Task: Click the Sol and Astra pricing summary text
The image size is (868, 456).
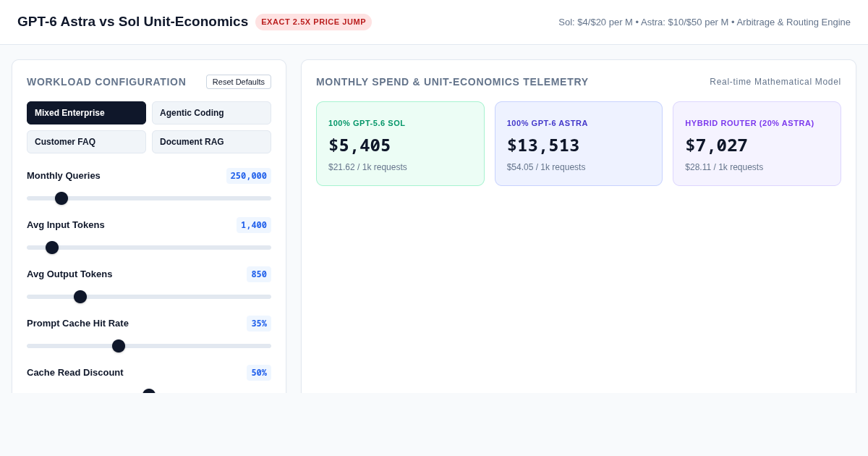Action: [705, 22]
